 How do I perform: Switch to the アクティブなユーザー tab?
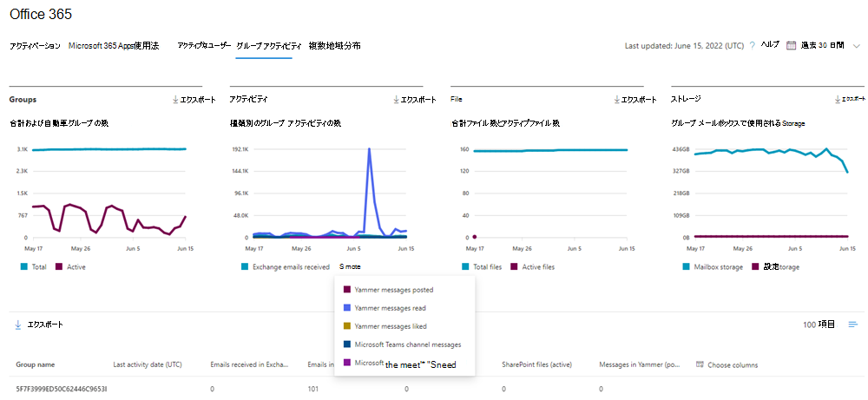[x=203, y=45]
